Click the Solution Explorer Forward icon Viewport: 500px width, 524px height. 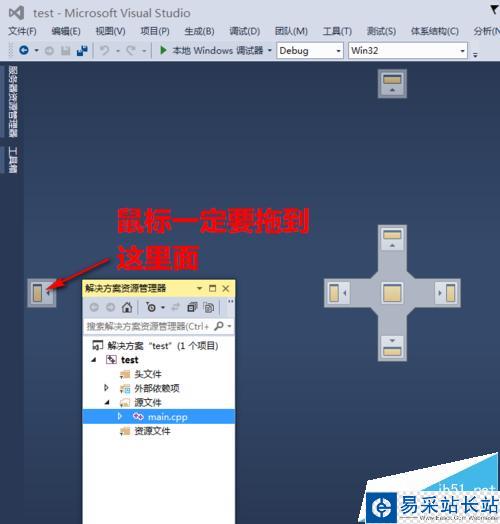click(x=111, y=307)
